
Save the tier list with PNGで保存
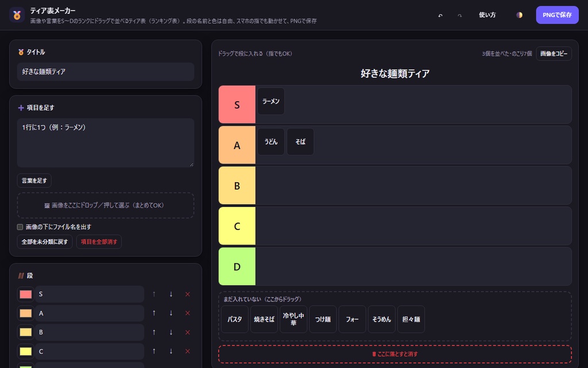pos(557,15)
